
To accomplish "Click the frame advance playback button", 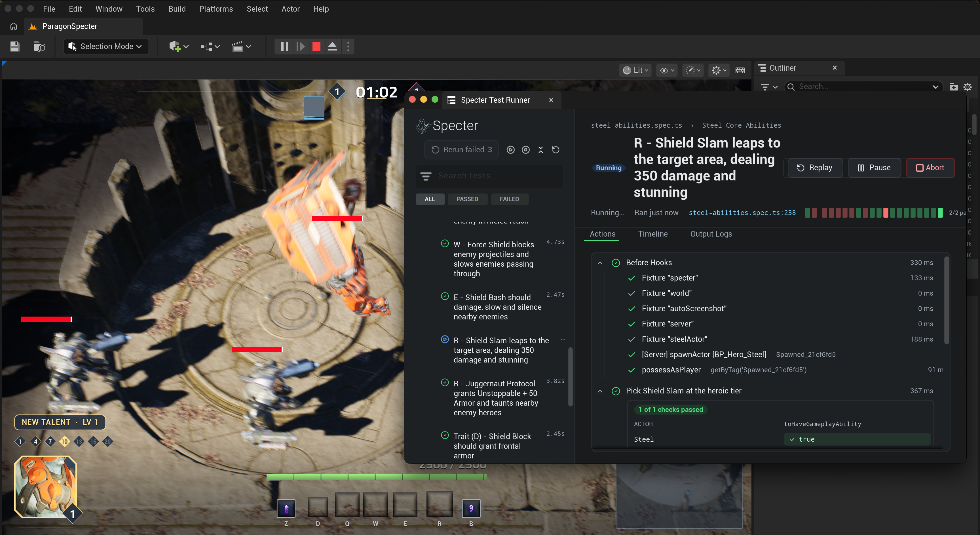I will click(x=301, y=47).
